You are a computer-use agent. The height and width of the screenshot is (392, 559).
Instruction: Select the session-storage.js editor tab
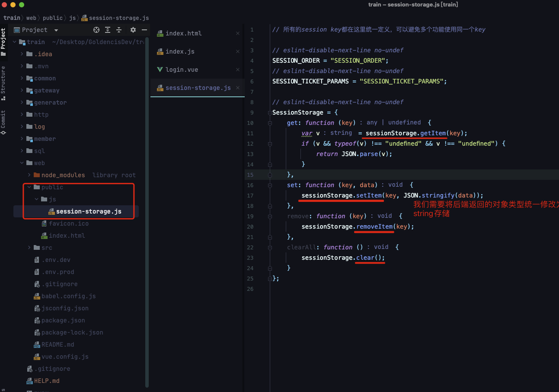click(x=198, y=88)
